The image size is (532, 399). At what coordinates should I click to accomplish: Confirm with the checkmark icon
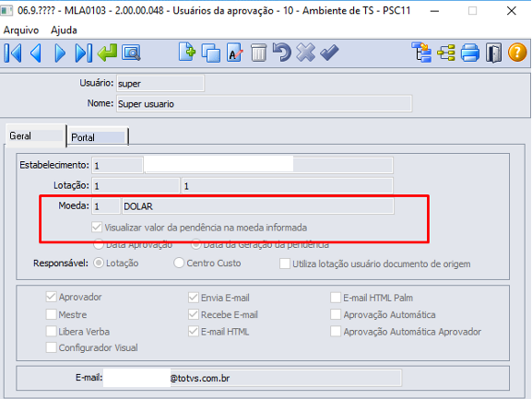[329, 53]
